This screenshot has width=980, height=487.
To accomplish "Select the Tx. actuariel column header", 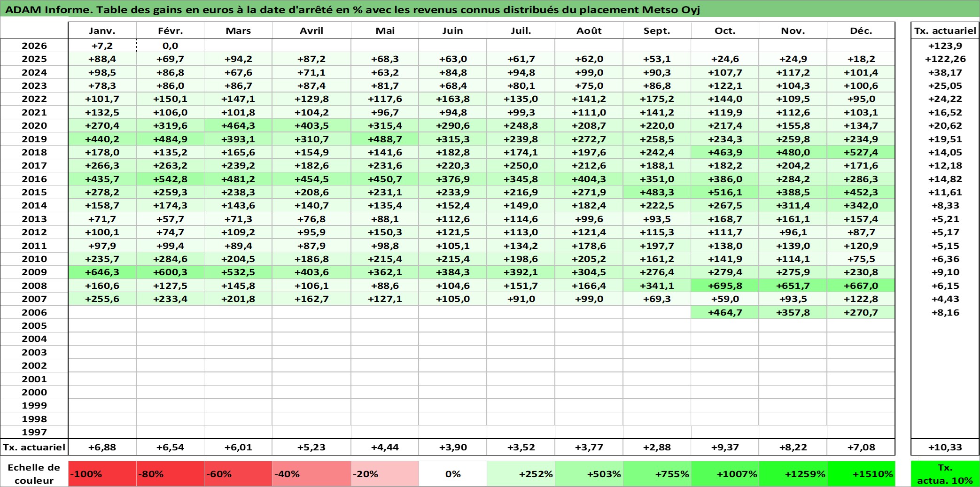I will [x=945, y=31].
